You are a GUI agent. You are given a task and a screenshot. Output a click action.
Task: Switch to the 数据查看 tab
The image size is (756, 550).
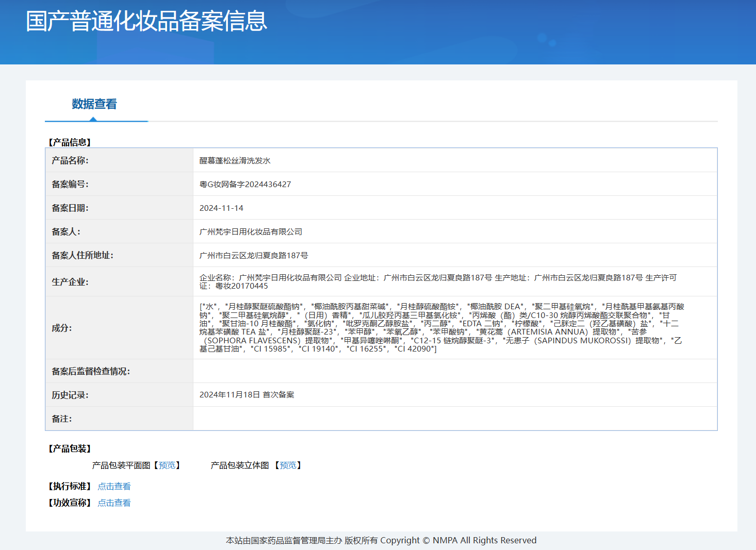pos(94,104)
